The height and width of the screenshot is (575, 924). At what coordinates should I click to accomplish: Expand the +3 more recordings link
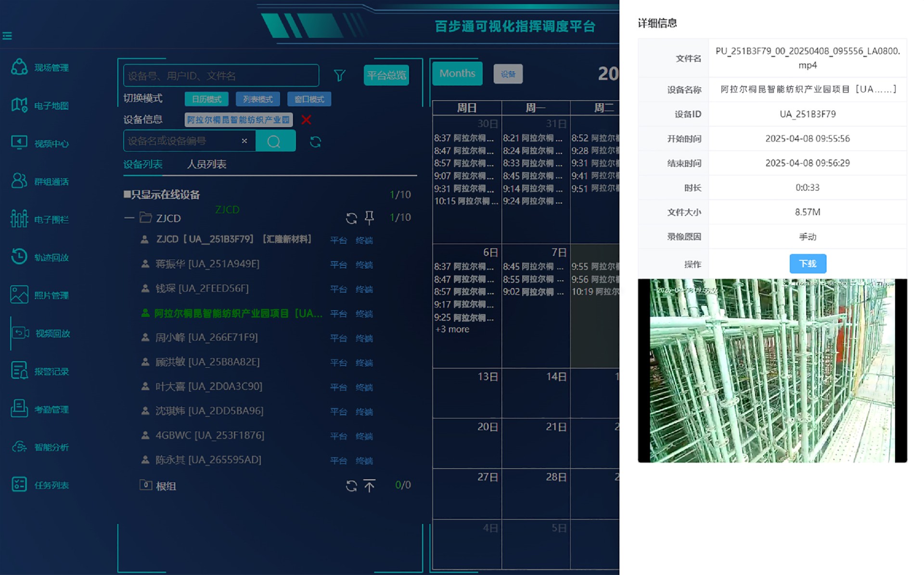click(x=452, y=329)
